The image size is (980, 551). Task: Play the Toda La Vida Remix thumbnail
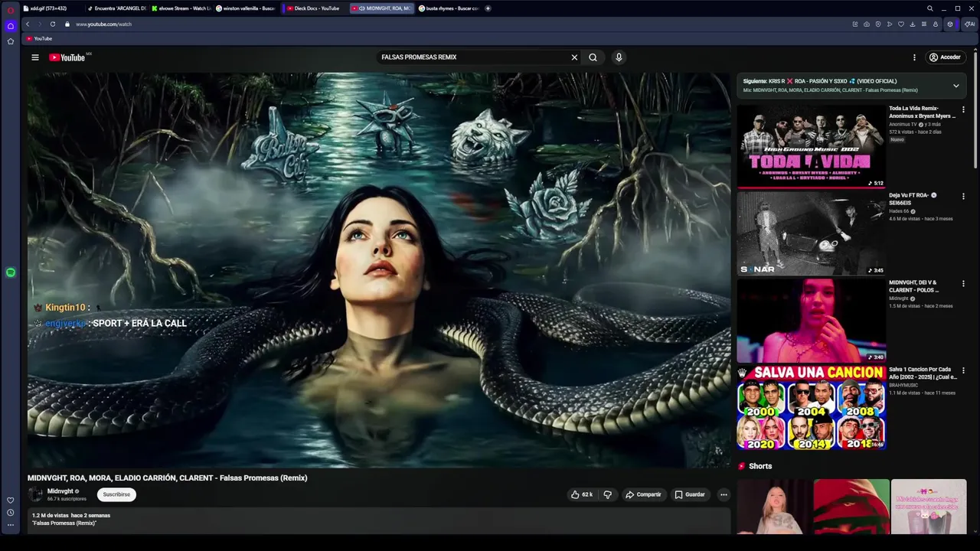click(x=811, y=146)
